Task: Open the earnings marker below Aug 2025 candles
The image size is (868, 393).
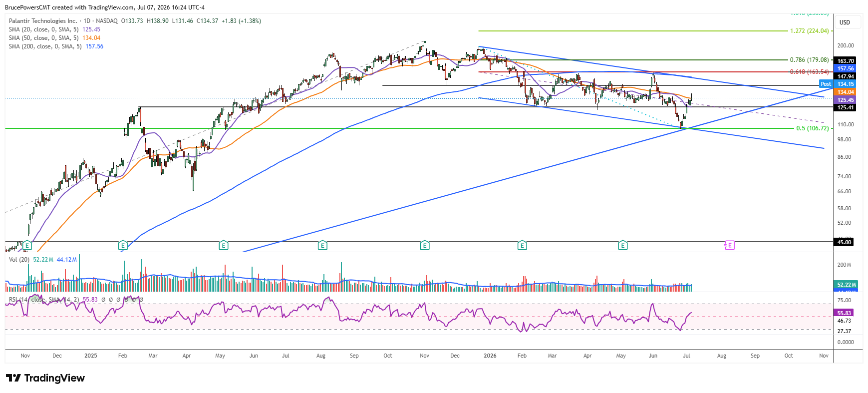Action: point(323,245)
